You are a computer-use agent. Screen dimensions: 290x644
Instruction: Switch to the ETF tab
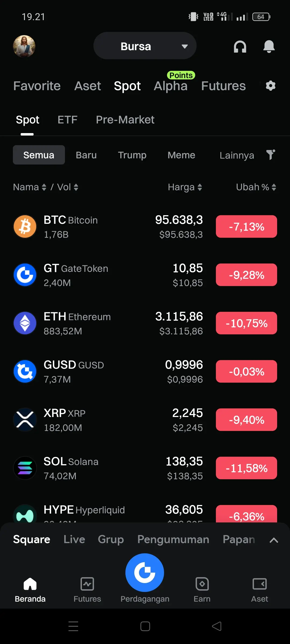click(x=67, y=120)
